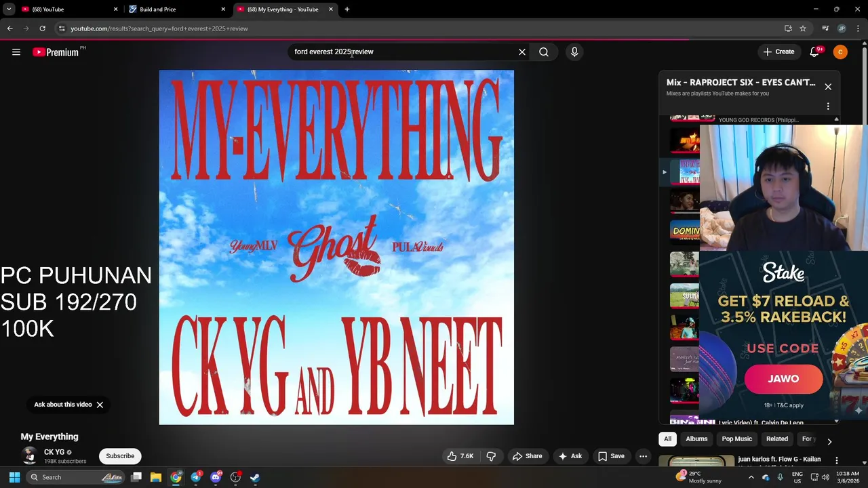Select the All filter chip
This screenshot has height=488, width=868.
(x=667, y=439)
